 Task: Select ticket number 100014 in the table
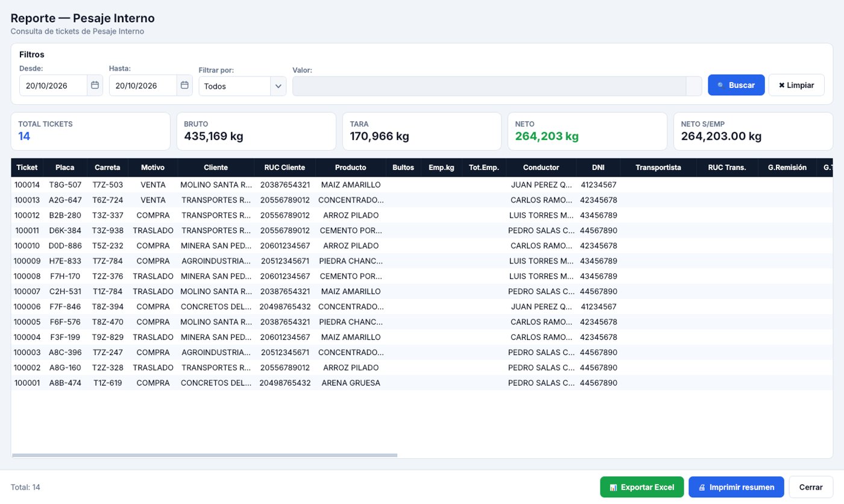(x=27, y=185)
